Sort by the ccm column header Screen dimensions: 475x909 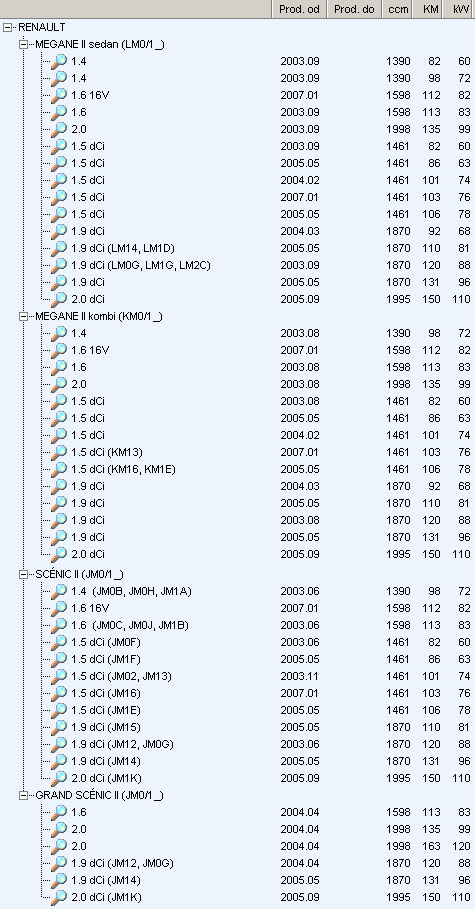pyautogui.click(x=398, y=9)
